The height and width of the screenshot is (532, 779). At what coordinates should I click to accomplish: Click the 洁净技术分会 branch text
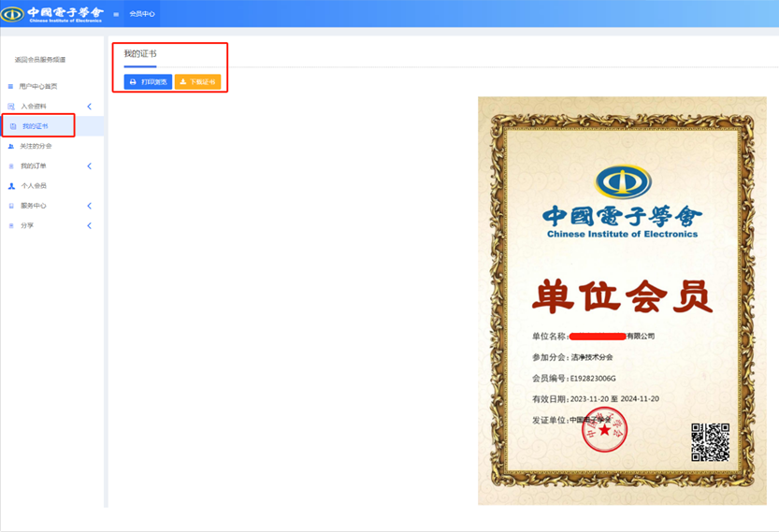click(x=592, y=357)
